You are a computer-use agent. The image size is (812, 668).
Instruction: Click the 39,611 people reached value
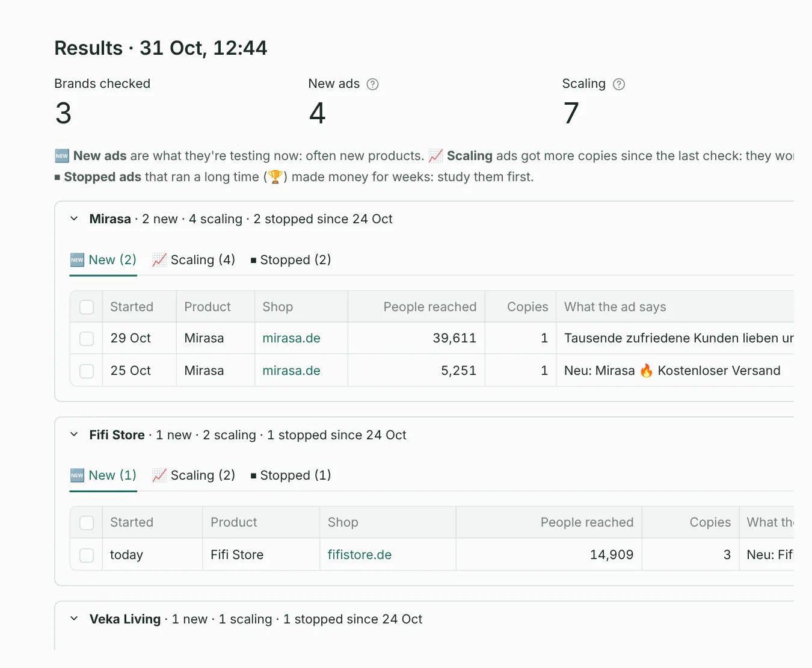pyautogui.click(x=454, y=338)
